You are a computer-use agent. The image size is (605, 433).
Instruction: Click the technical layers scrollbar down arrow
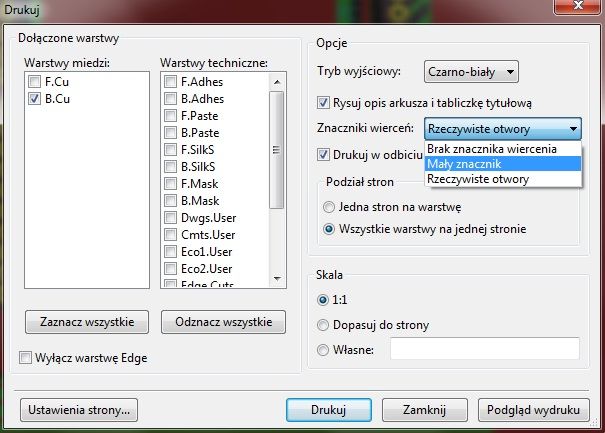tap(277, 278)
